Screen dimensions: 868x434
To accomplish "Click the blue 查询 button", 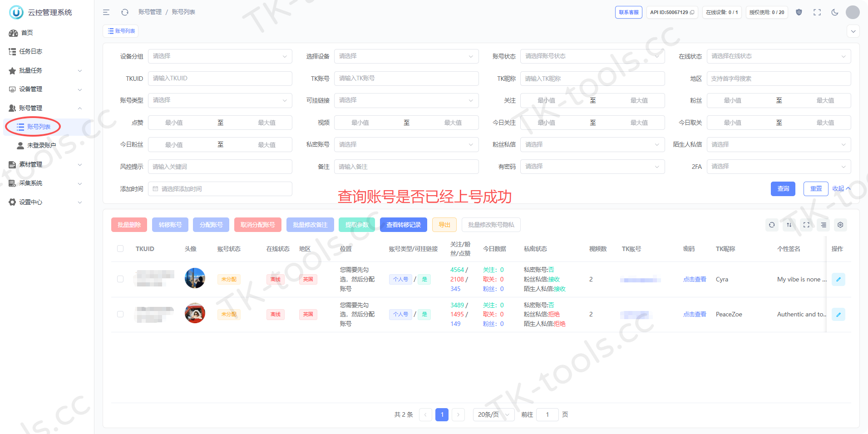I will point(783,189).
